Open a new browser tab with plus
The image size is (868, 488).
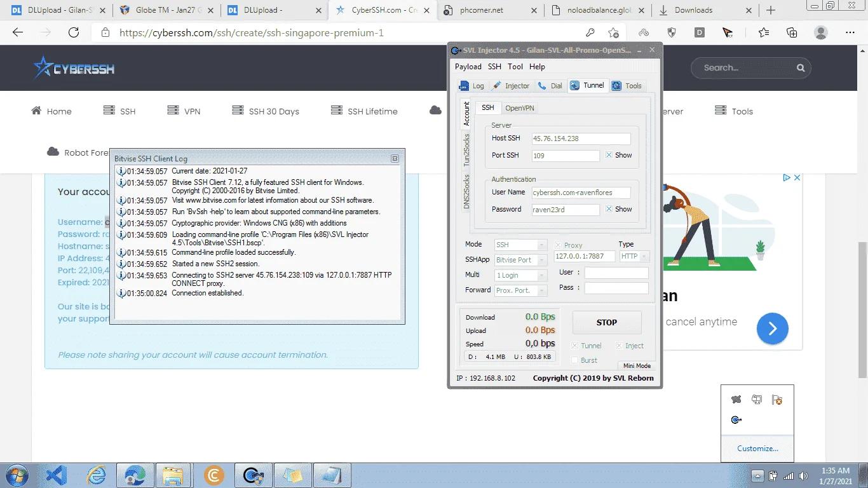pos(771,10)
